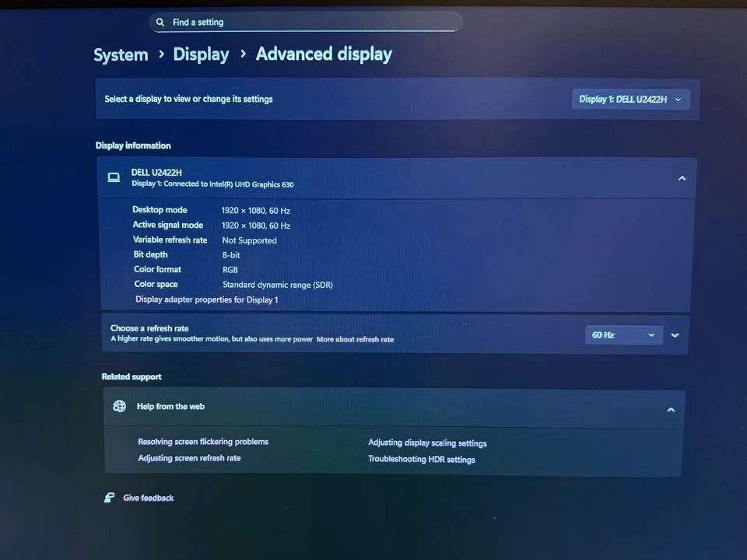Navigate to Display in the breadcrumb
The height and width of the screenshot is (560, 747).
201,54
